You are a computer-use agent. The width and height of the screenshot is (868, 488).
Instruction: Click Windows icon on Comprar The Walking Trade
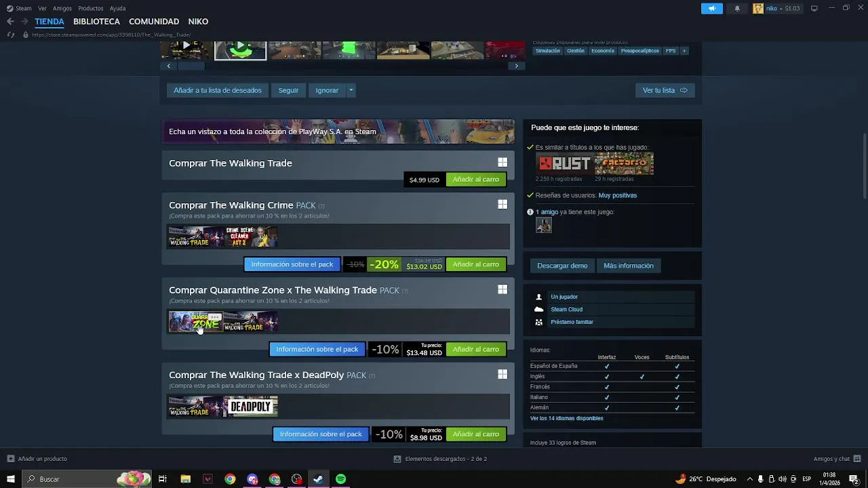pos(502,163)
